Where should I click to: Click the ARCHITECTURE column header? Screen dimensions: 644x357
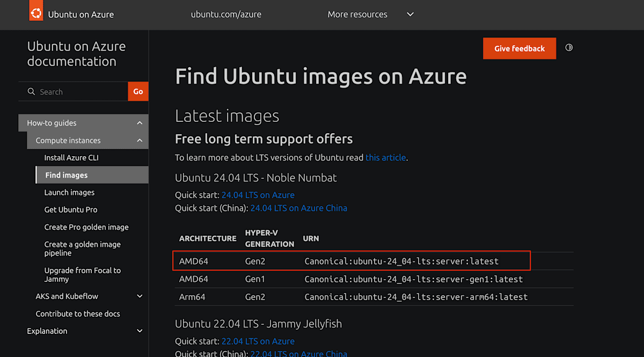pos(208,238)
